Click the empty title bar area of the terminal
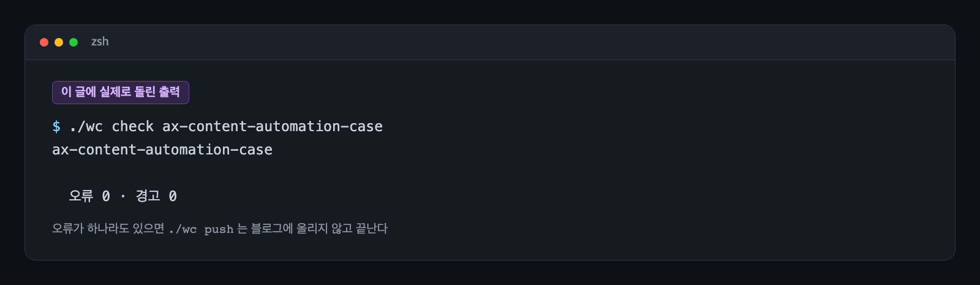This screenshot has height=285, width=980. [x=527, y=42]
